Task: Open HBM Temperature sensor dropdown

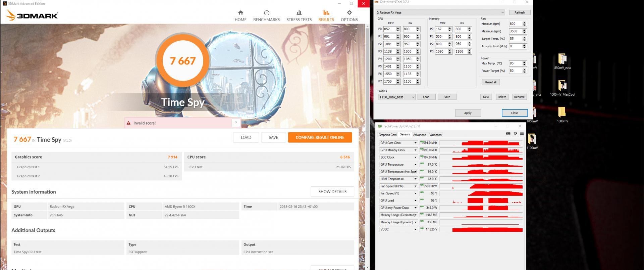Action: point(415,179)
